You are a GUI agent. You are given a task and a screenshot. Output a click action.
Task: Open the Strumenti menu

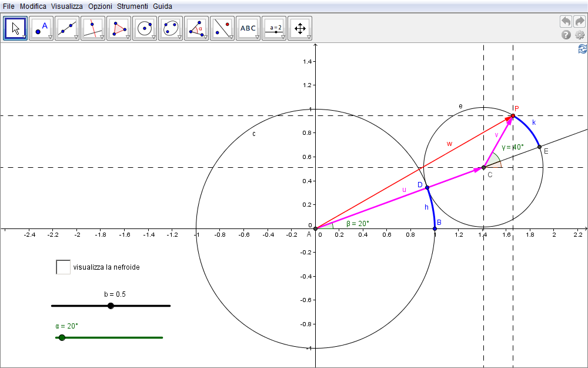coord(132,6)
